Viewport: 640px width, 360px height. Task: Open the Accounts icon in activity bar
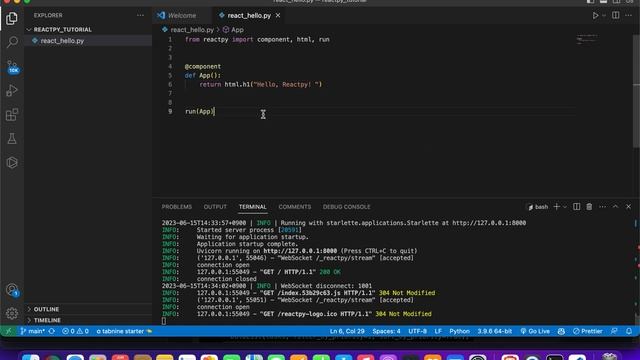point(12,290)
